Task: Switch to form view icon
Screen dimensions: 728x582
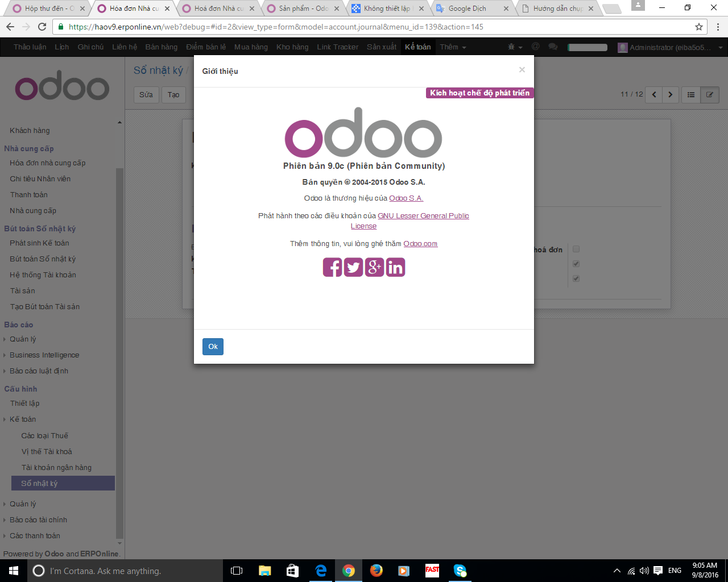Action: [x=710, y=94]
